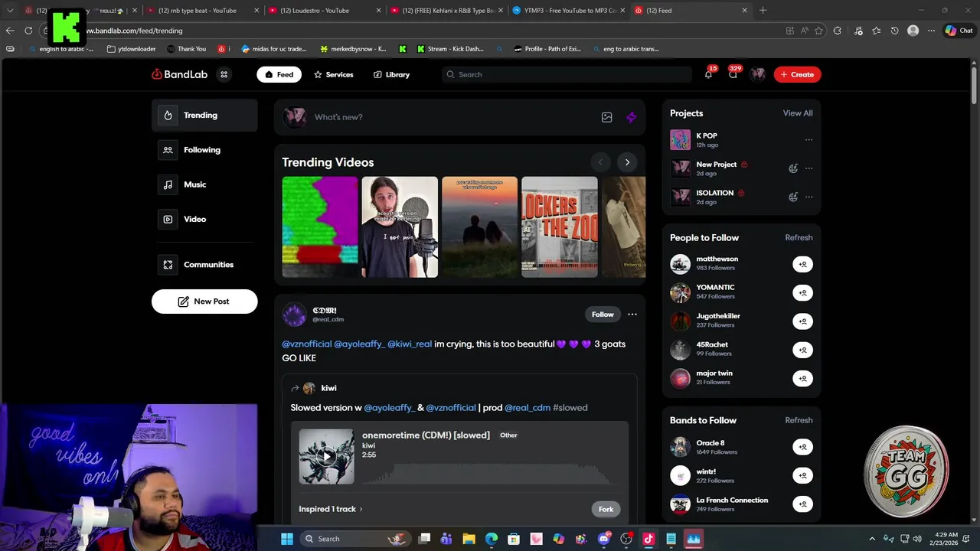Screen dimensions: 980x551
Task: Open Windows Start menu
Action: [287, 539]
